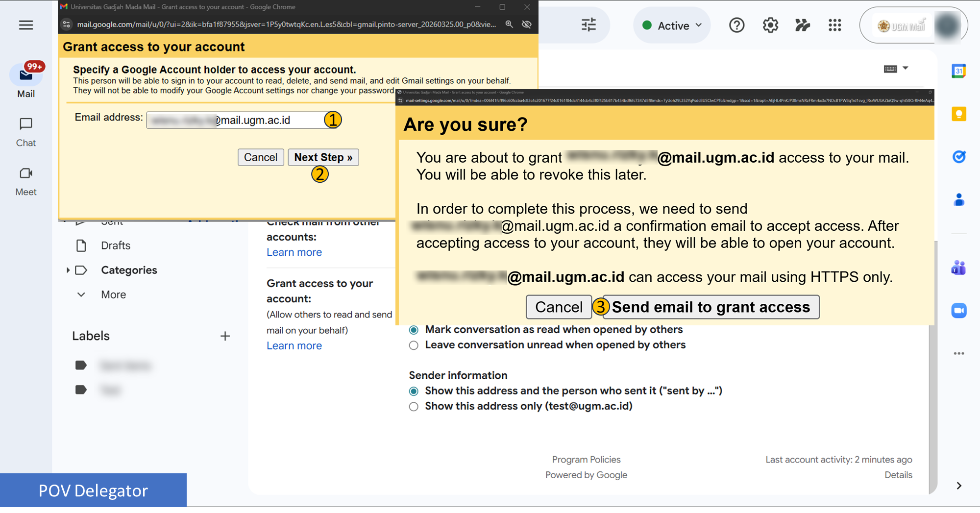980x513 pixels.
Task: Open the Active status dropdown
Action: click(x=672, y=25)
